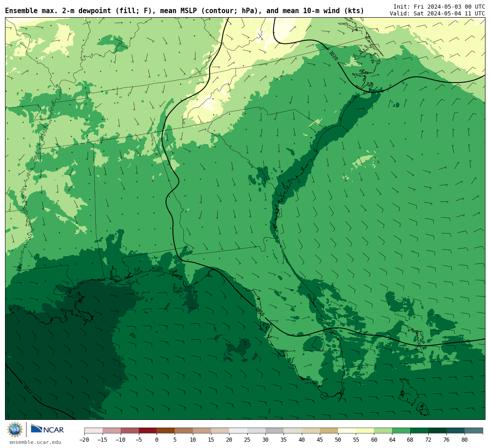
Task: Click the colorbar tick label 72
Action: click(x=428, y=439)
